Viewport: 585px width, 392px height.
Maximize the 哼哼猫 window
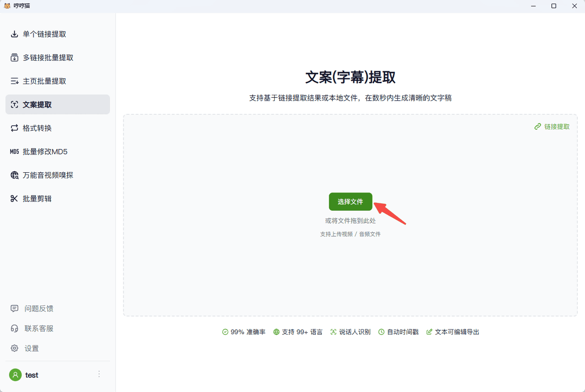tap(553, 6)
